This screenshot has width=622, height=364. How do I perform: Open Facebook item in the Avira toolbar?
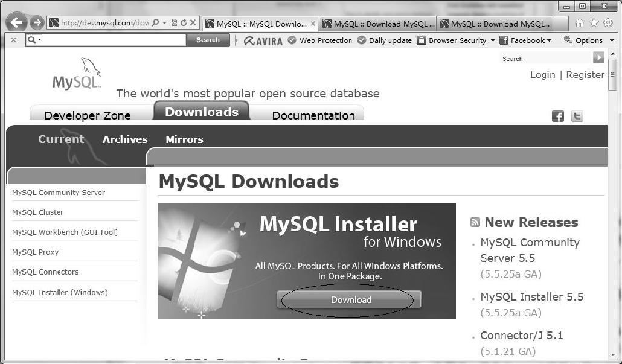(522, 40)
